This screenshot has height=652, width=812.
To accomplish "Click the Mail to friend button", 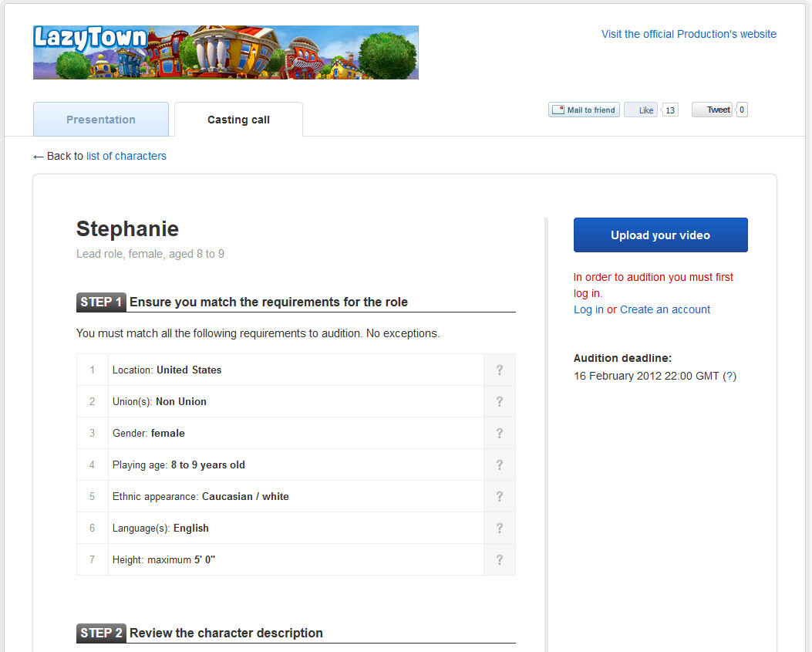I will pyautogui.click(x=584, y=110).
